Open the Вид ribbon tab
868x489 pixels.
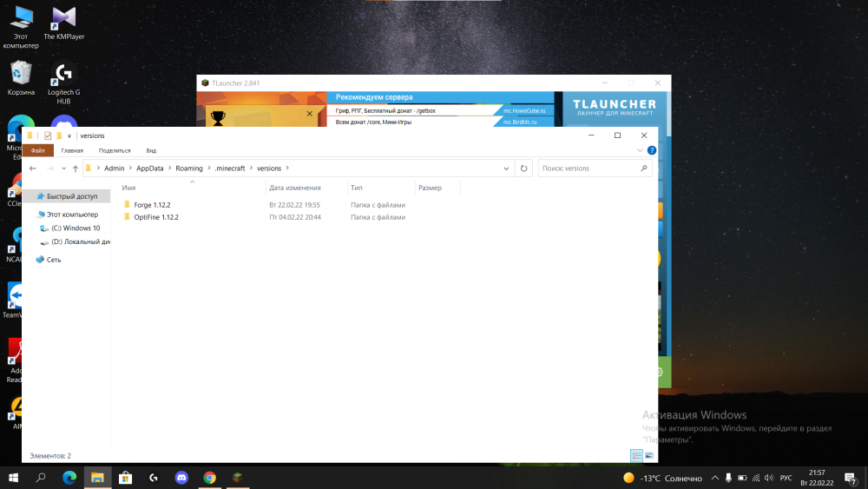click(x=151, y=150)
